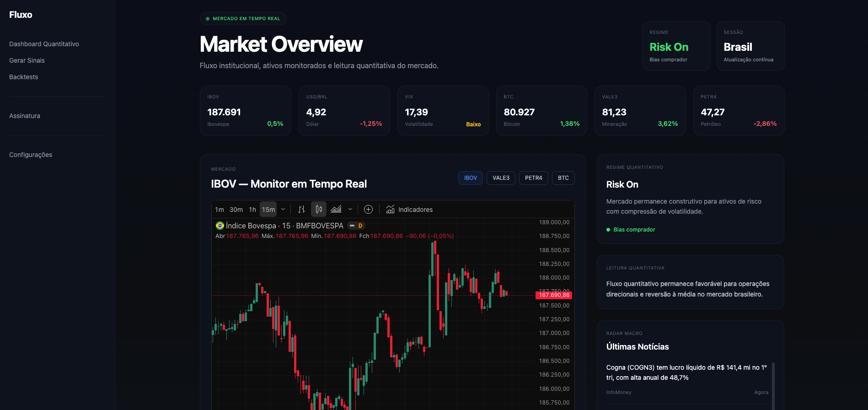The height and width of the screenshot is (410, 868).
Task: Open Indicadores from the chart toolbar
Action: coord(409,210)
